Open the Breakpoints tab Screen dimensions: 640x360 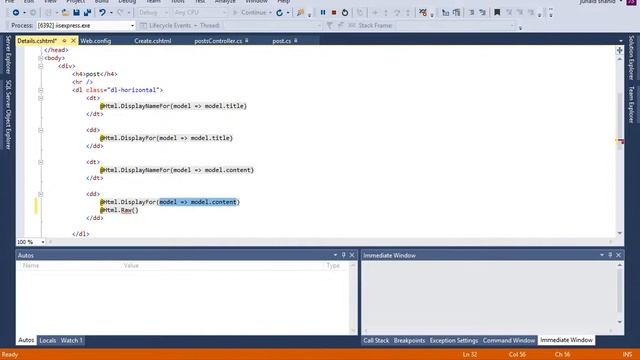tap(409, 340)
